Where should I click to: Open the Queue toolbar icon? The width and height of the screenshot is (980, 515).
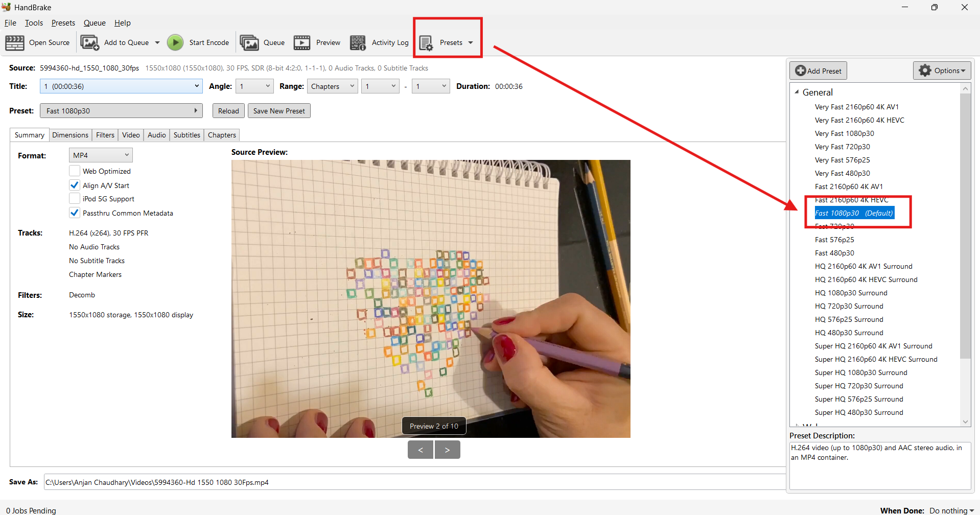point(249,43)
